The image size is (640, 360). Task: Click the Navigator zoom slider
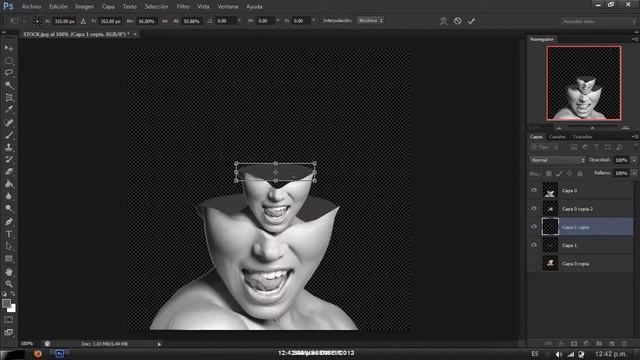(592, 128)
